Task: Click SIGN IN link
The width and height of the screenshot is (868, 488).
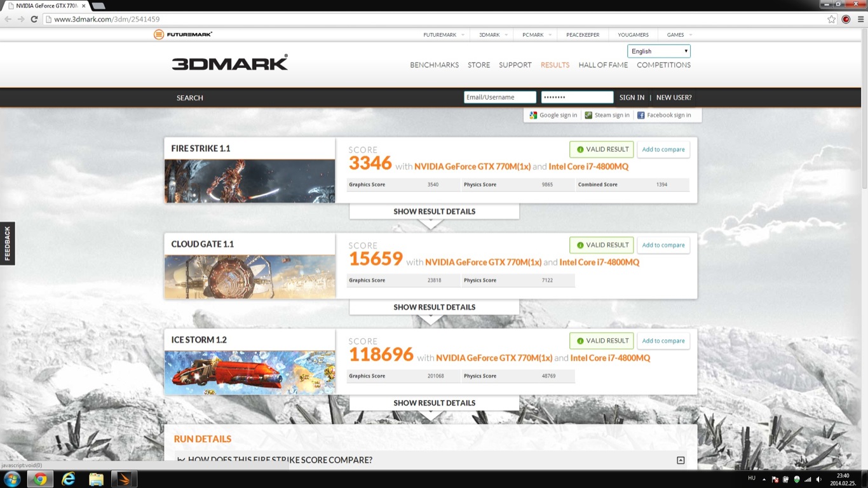Action: click(x=632, y=98)
